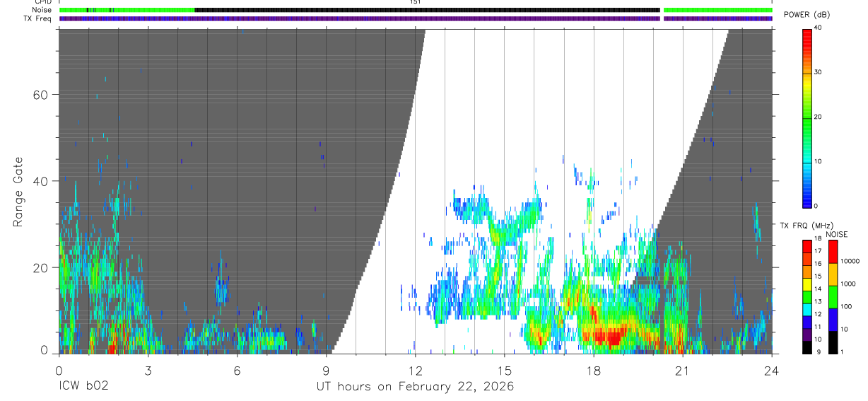Click the purple 10–11 MHz TX FRQ swatch
The image size is (868, 401).
point(807,335)
